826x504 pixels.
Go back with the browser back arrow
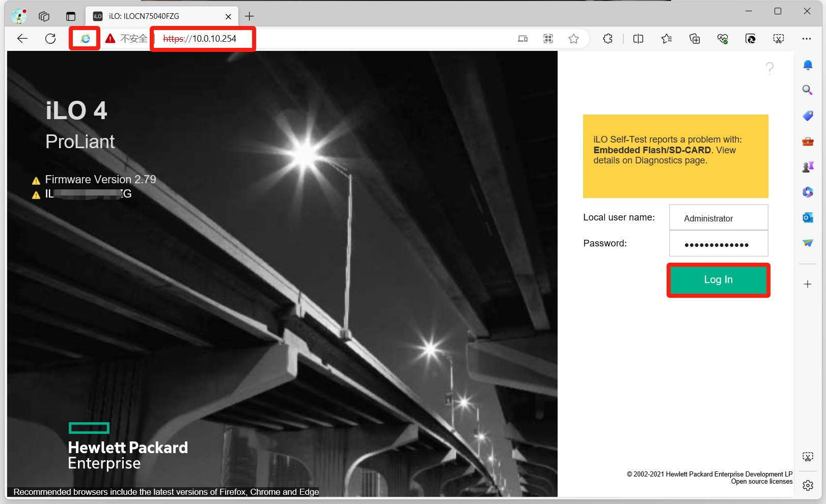(x=22, y=39)
